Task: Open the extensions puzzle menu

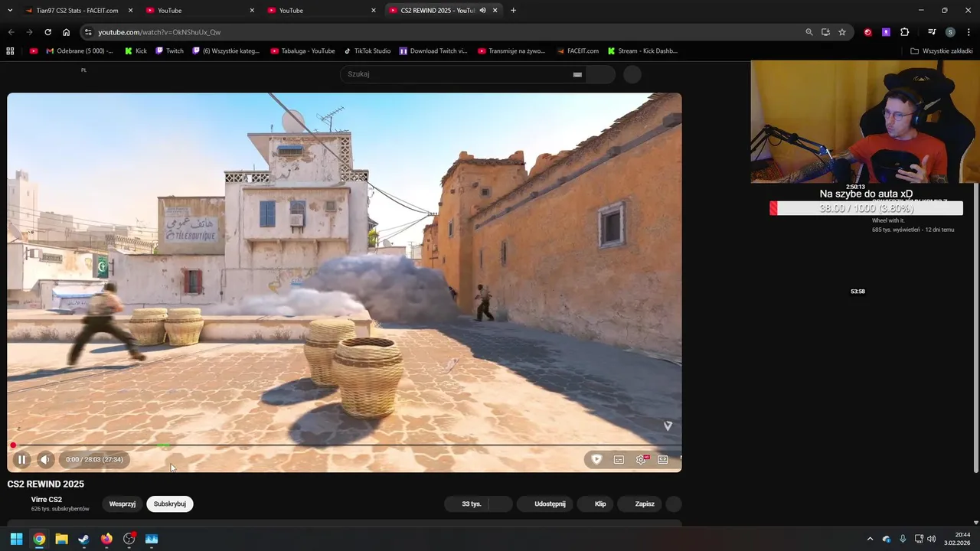Action: click(904, 32)
